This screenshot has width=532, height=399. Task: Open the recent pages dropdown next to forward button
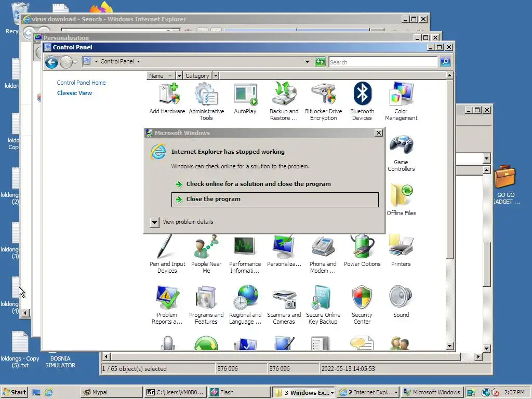click(75, 62)
